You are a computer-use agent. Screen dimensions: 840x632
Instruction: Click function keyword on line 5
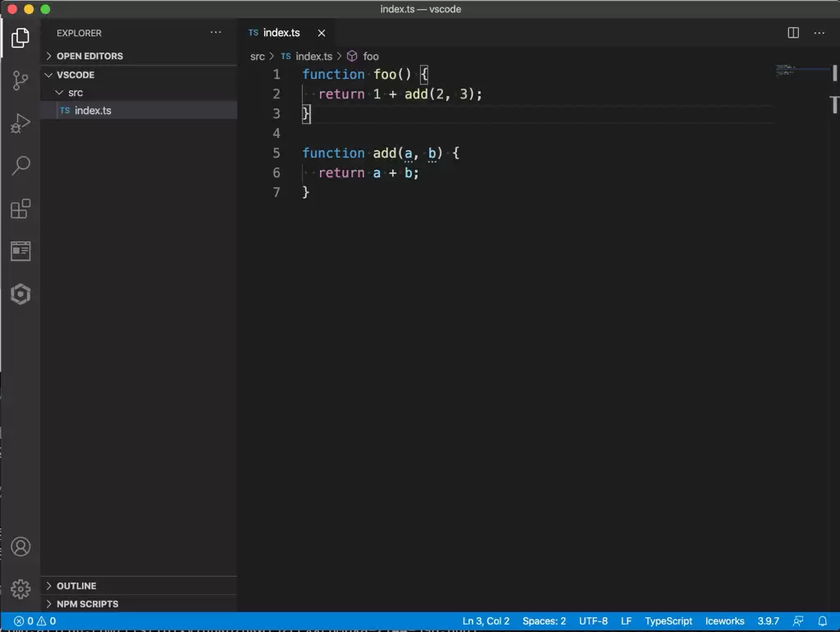pyautogui.click(x=333, y=153)
